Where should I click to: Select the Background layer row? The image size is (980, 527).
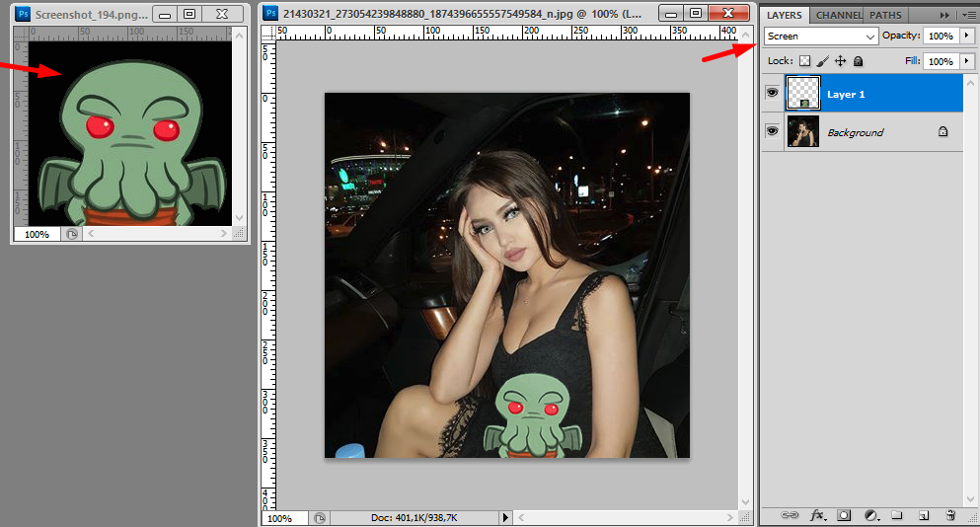(863, 131)
